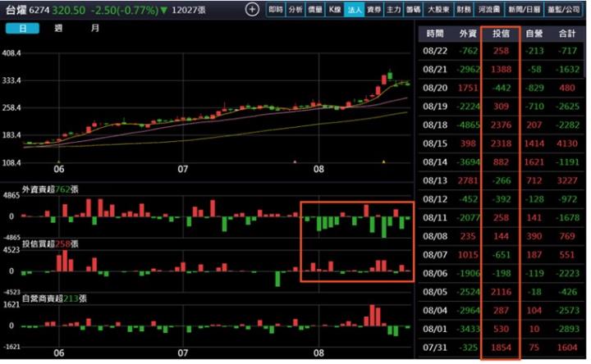591x364 pixels.
Task: Click 投信 value -651 on 08/07
Action: pyautogui.click(x=502, y=255)
